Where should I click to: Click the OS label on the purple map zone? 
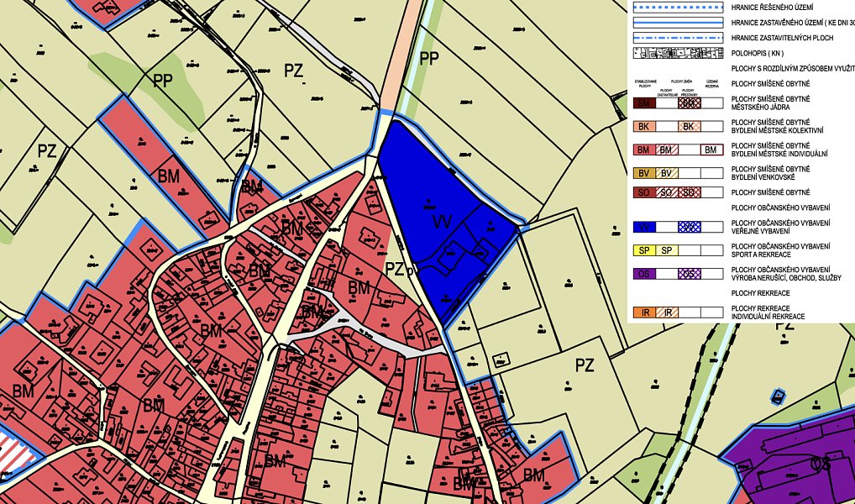(x=821, y=464)
